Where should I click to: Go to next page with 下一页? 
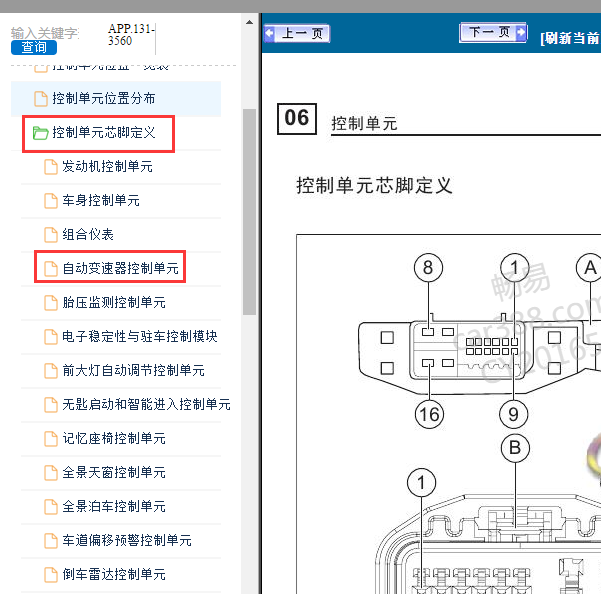[493, 32]
